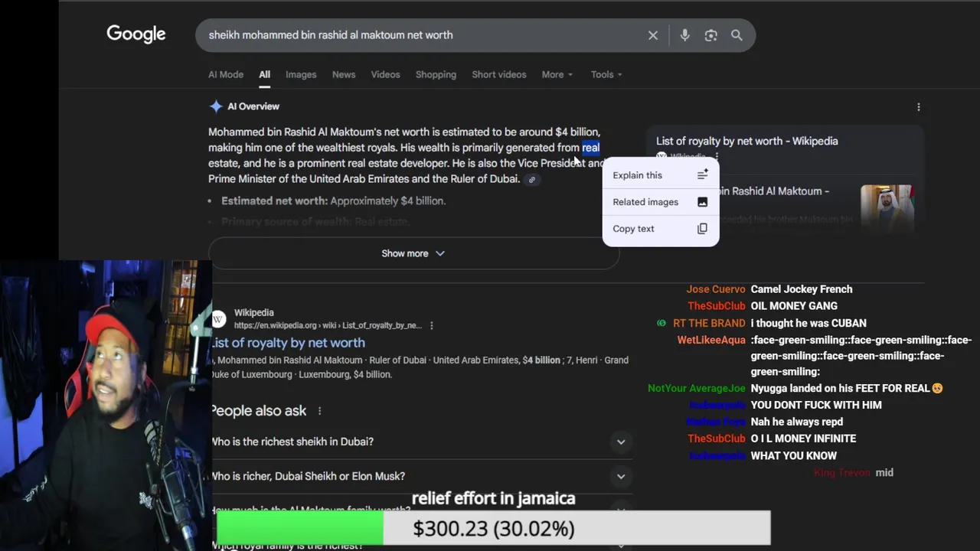Click Jose Cuervo chat username
The height and width of the screenshot is (551, 980).
(x=716, y=289)
